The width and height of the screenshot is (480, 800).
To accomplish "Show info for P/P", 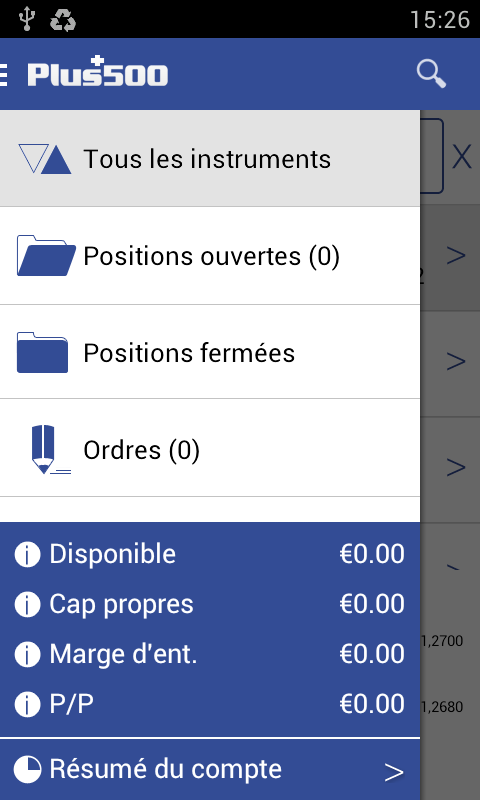I will pos(27,704).
